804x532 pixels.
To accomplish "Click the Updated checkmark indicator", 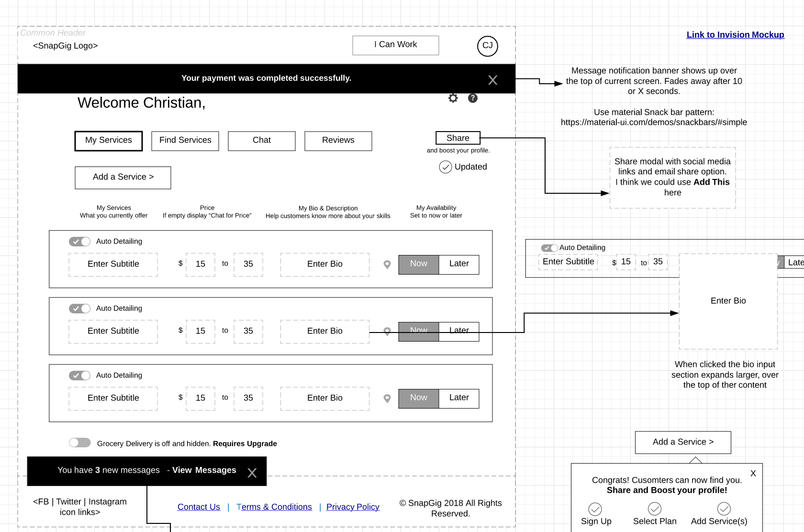I will click(446, 167).
